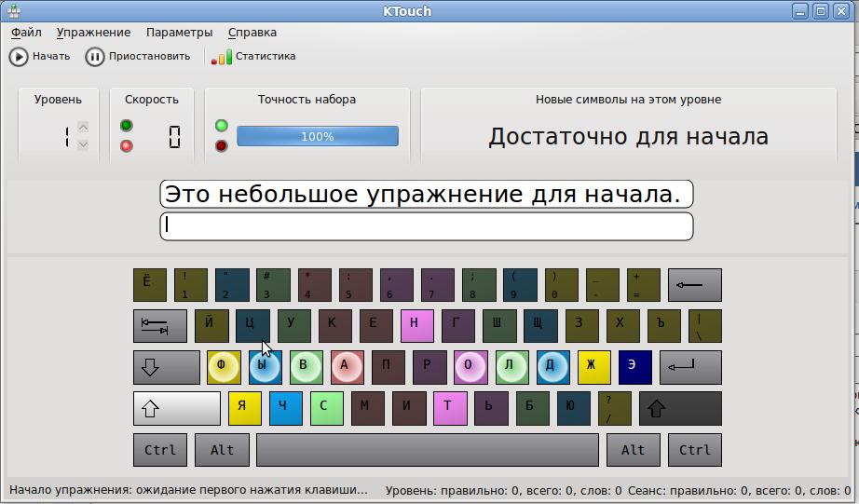The height and width of the screenshot is (504, 859).
Task: Click the empty typing input line
Action: pos(427,226)
